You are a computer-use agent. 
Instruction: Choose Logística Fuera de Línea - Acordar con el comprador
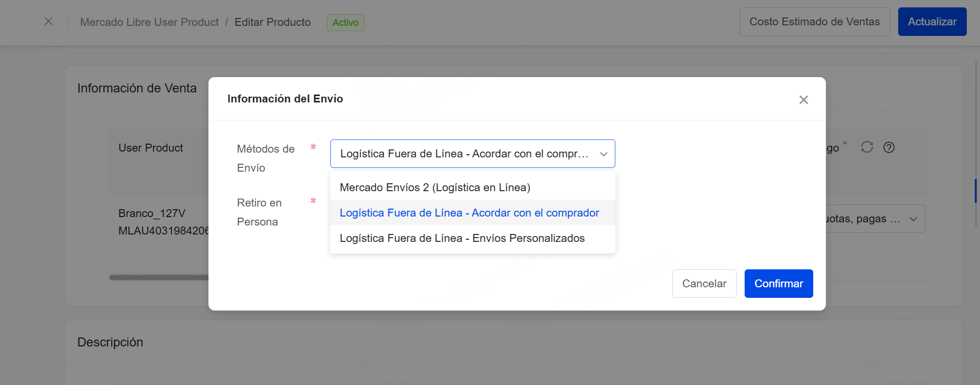[x=472, y=212]
